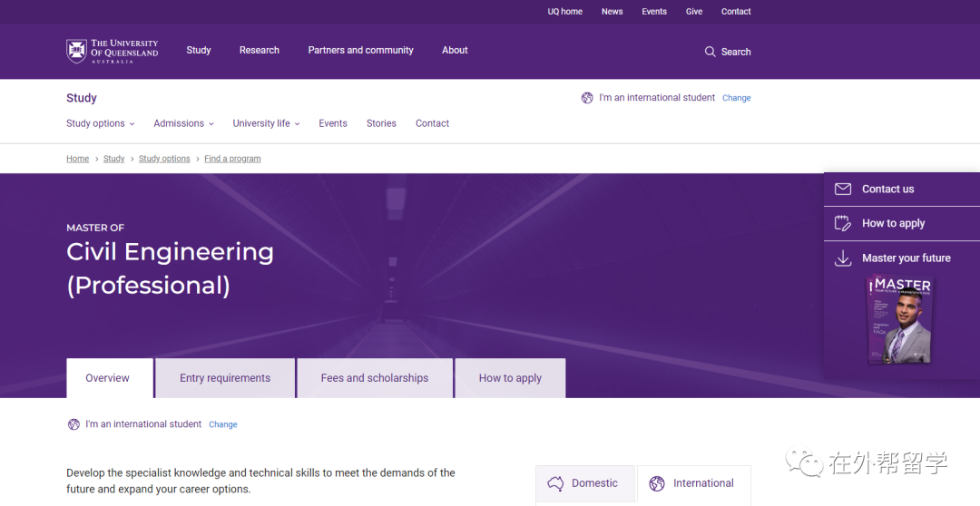Open the Study main navigation menu
980x506 pixels.
click(199, 50)
